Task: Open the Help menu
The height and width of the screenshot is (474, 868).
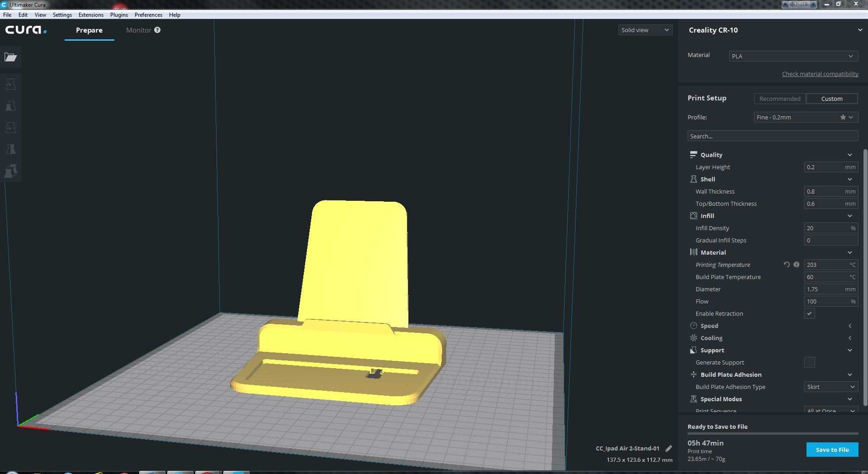Action: click(x=175, y=15)
